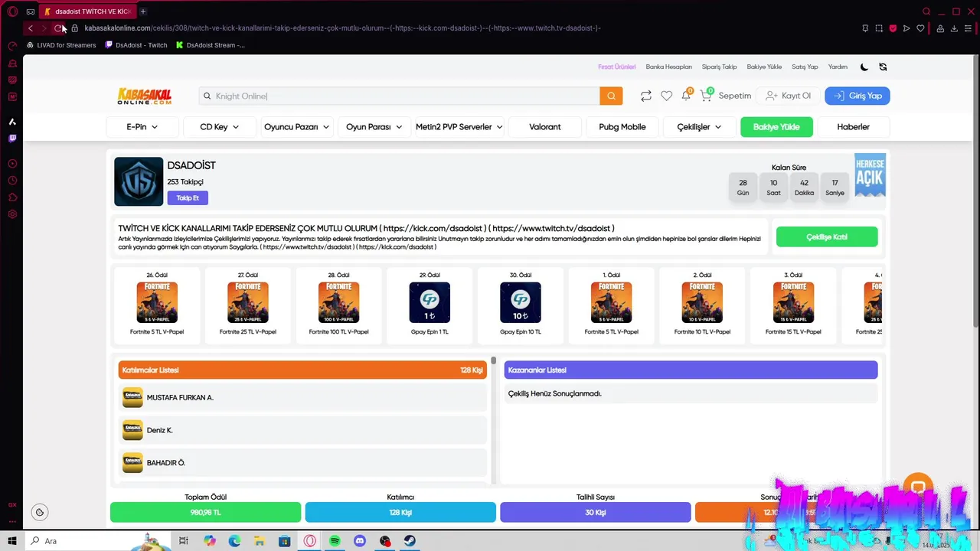Open the Twitch icon in Opera sidebar
The height and width of the screenshot is (551, 980).
[x=12, y=139]
